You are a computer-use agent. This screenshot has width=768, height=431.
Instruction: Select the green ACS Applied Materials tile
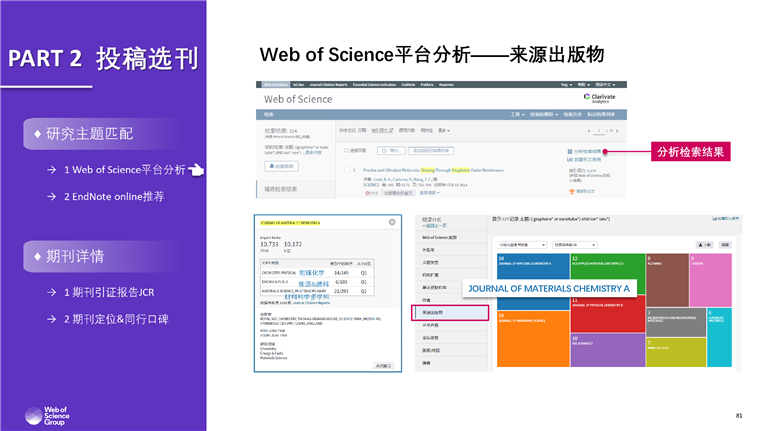coord(608,274)
